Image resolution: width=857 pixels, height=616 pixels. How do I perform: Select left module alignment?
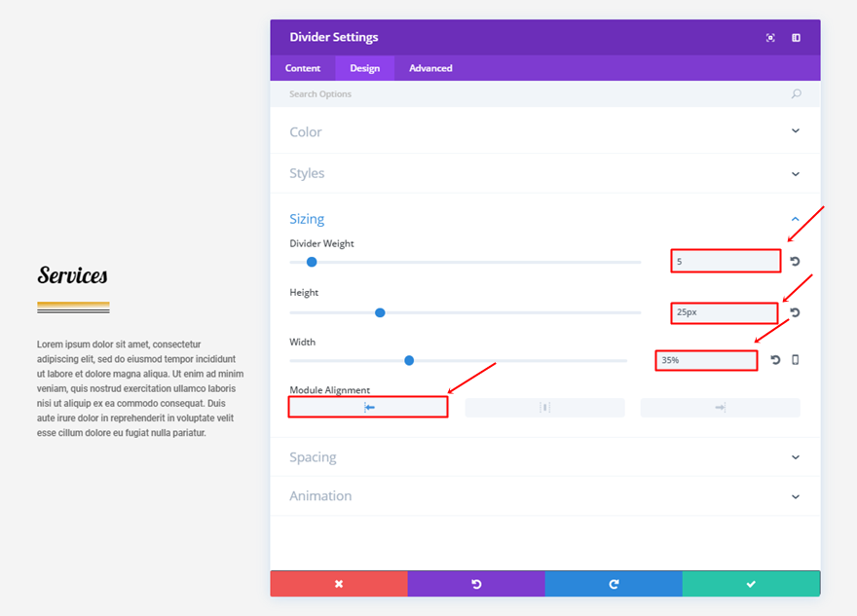tap(369, 408)
